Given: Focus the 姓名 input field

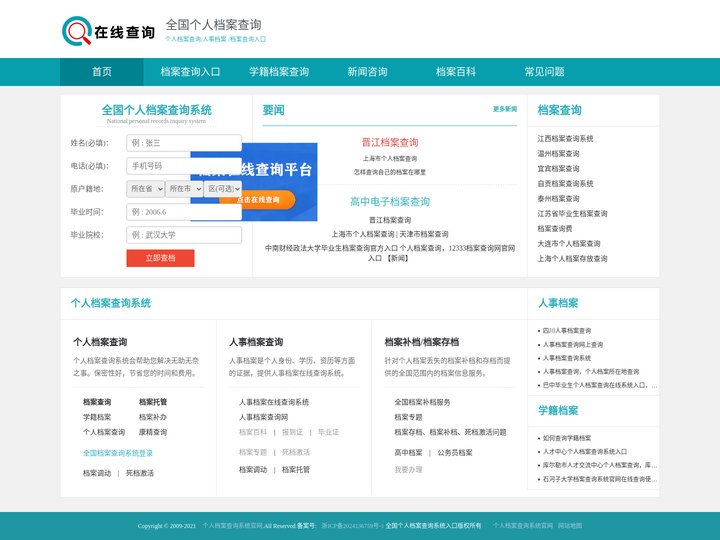Looking at the screenshot, I should 184,143.
